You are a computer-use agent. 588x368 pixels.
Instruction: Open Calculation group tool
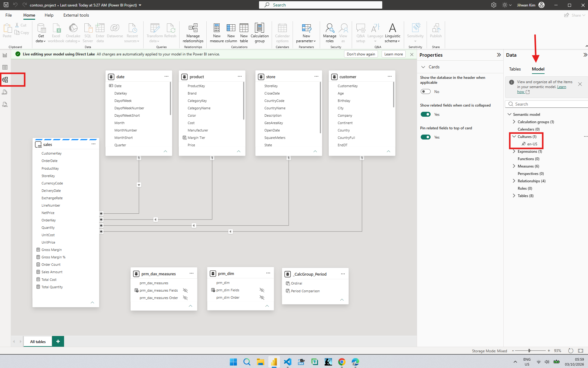point(260,33)
